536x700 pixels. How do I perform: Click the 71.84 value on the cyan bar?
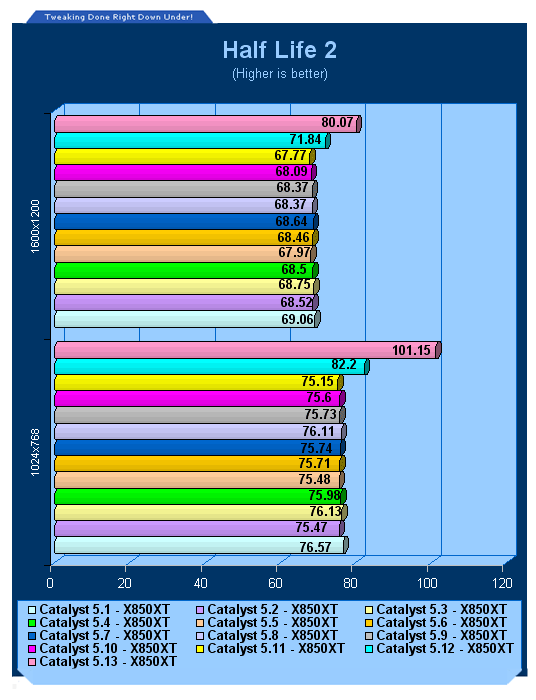(305, 139)
